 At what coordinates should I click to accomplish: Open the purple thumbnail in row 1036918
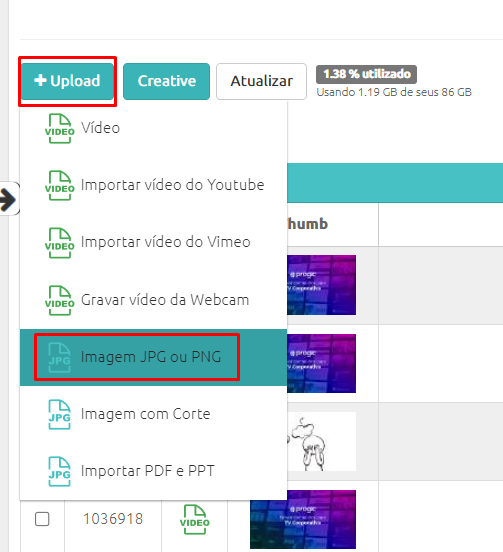click(303, 519)
